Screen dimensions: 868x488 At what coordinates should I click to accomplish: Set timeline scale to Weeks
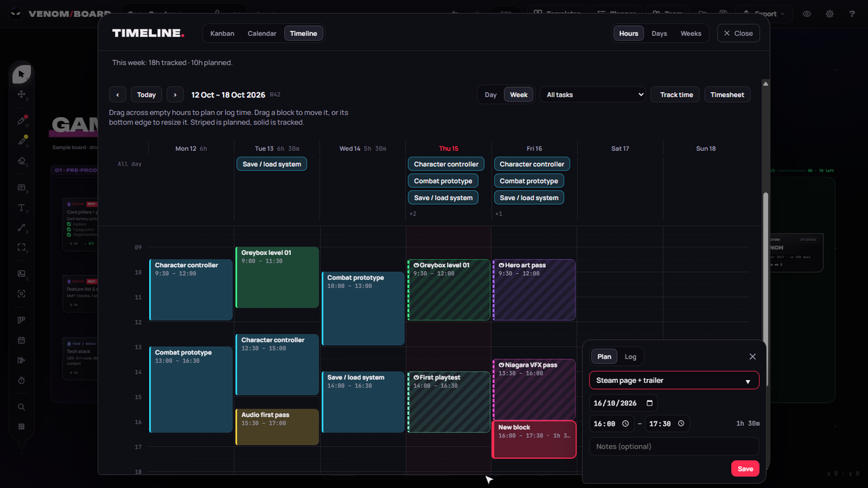(691, 33)
